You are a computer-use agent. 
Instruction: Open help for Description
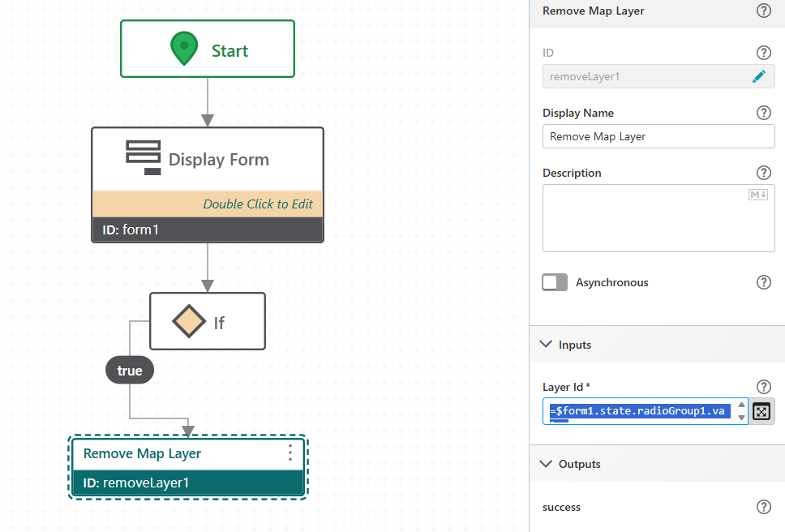tap(763, 173)
